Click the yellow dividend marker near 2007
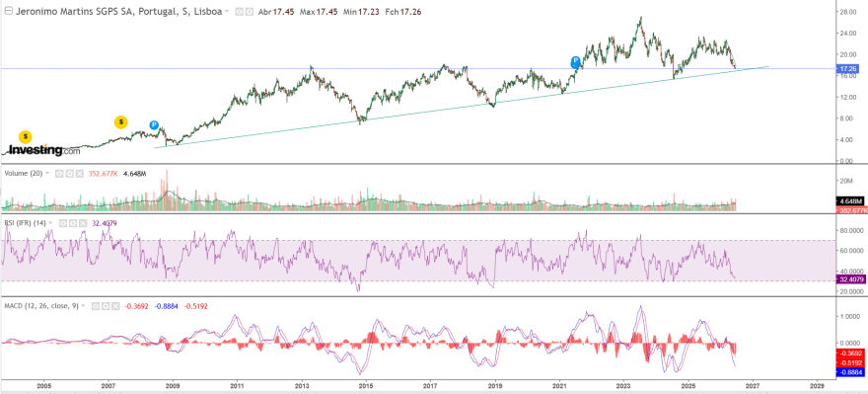The width and height of the screenshot is (868, 394). [121, 122]
